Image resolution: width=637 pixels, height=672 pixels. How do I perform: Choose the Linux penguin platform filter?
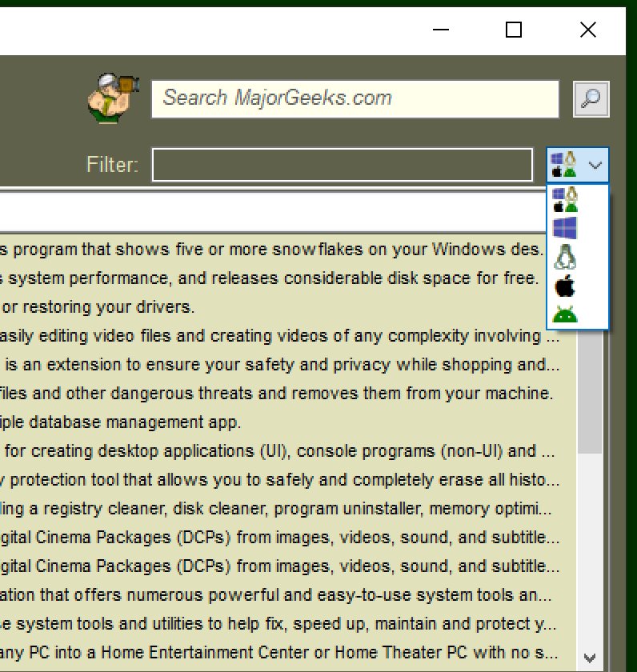point(565,257)
